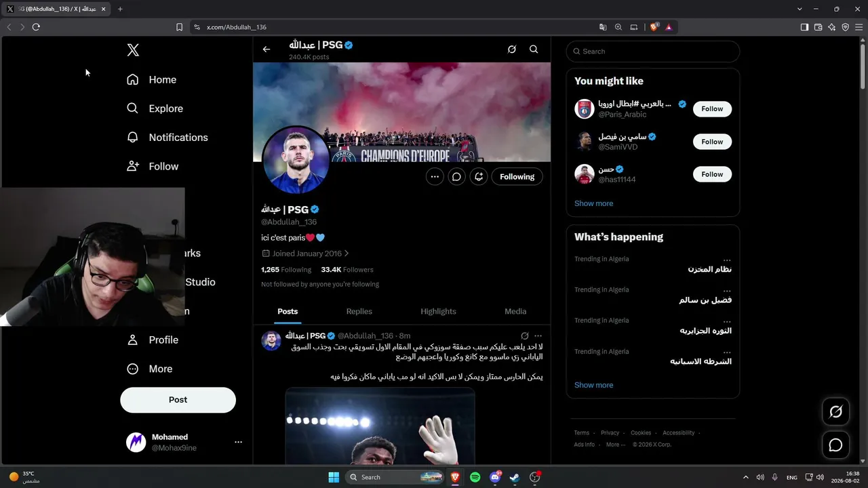
Task: Reload the page with the browser refresh icon
Action: pyautogui.click(x=36, y=27)
